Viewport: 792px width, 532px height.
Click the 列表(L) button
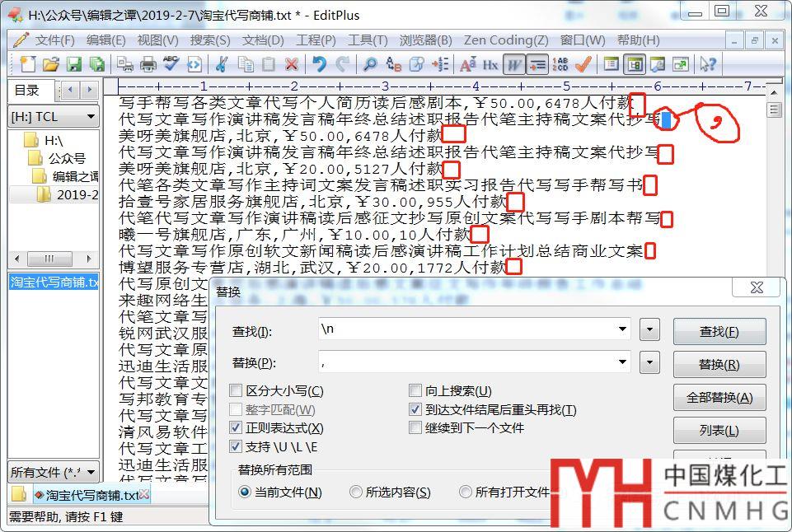tap(719, 431)
